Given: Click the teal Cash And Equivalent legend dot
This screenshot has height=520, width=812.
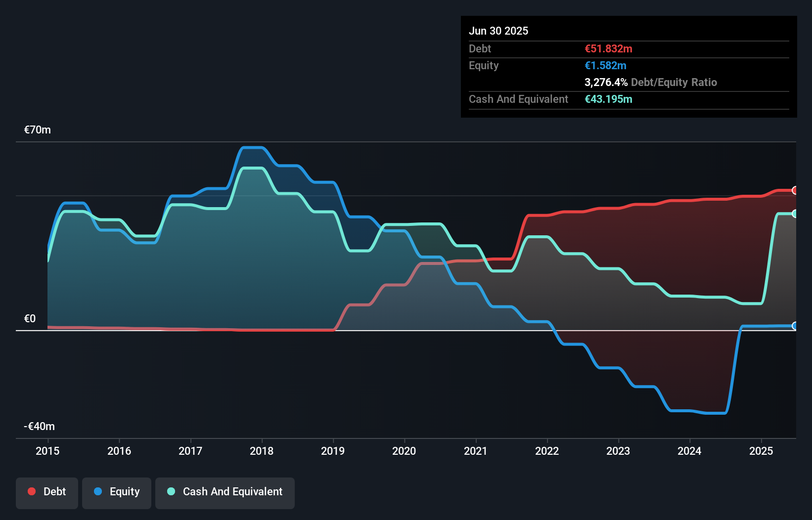Looking at the screenshot, I should coord(171,491).
